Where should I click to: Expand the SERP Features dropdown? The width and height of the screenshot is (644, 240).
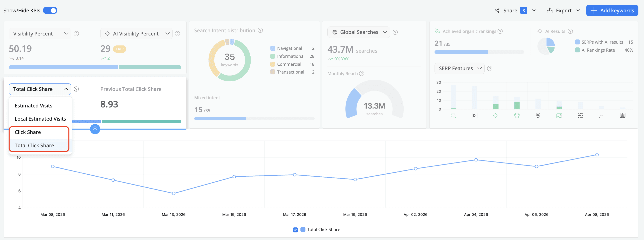[459, 68]
